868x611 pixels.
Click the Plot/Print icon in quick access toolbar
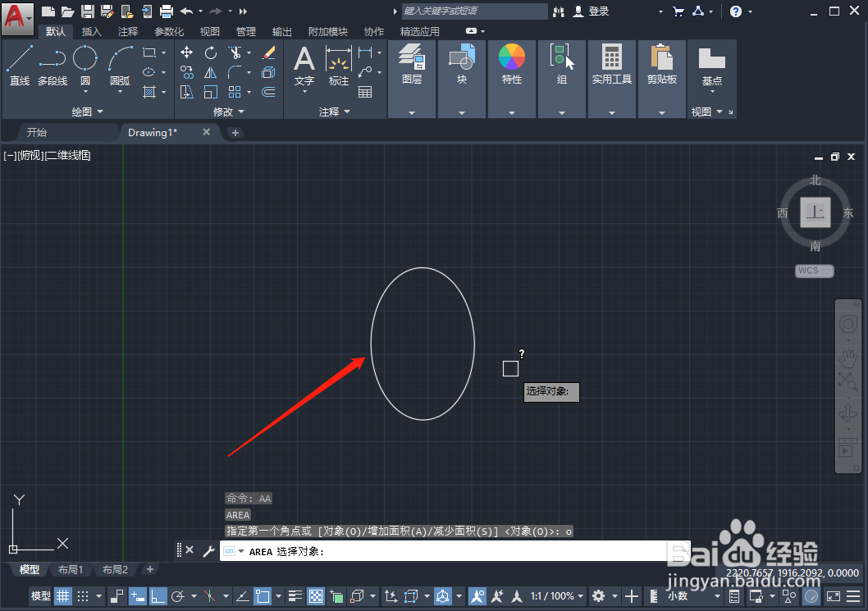(x=166, y=11)
